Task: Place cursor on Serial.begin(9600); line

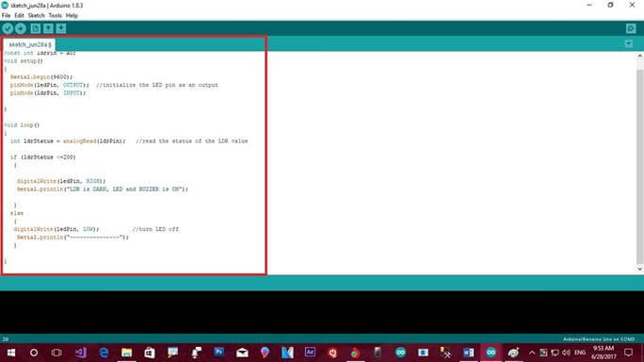Action: [x=41, y=77]
